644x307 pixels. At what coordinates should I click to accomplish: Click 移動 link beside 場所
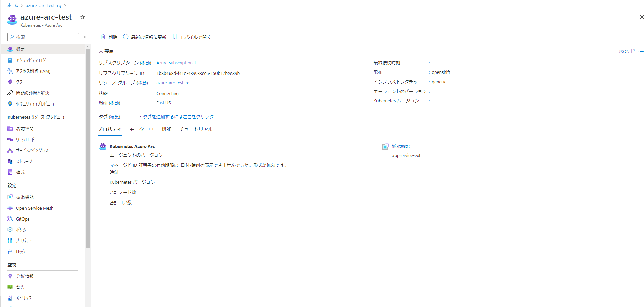(x=115, y=103)
